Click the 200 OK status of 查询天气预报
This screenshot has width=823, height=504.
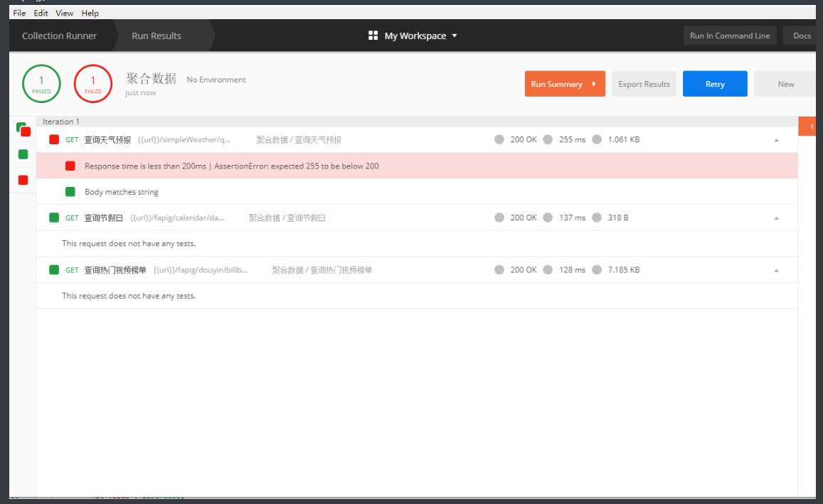[x=524, y=139]
